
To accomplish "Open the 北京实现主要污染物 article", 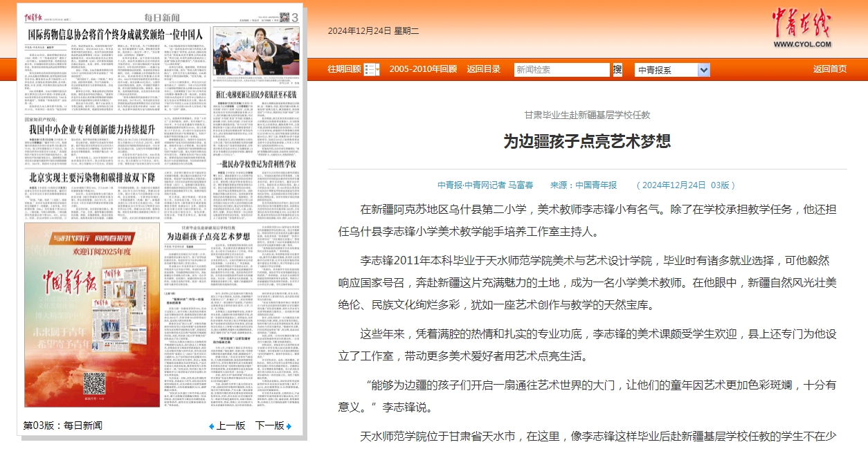I will (x=91, y=176).
